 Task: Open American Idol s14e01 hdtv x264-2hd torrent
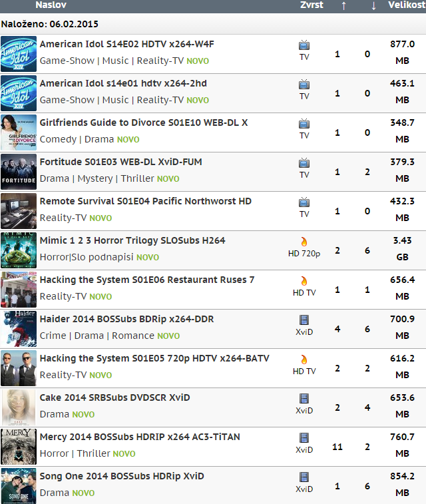click(x=123, y=83)
